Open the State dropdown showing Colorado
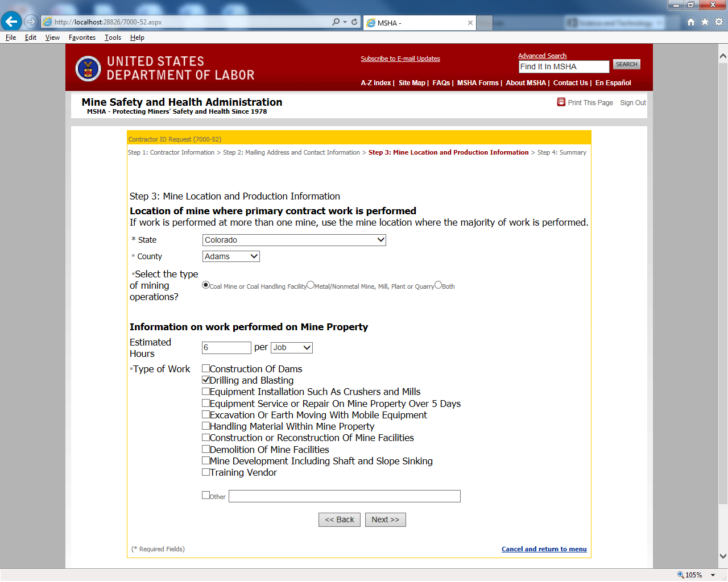The image size is (728, 582). (x=294, y=240)
